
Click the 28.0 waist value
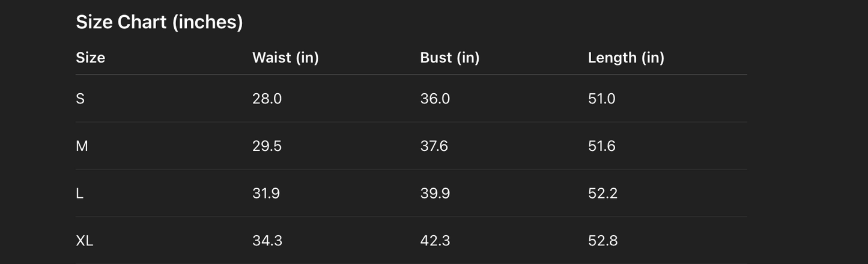pos(267,99)
